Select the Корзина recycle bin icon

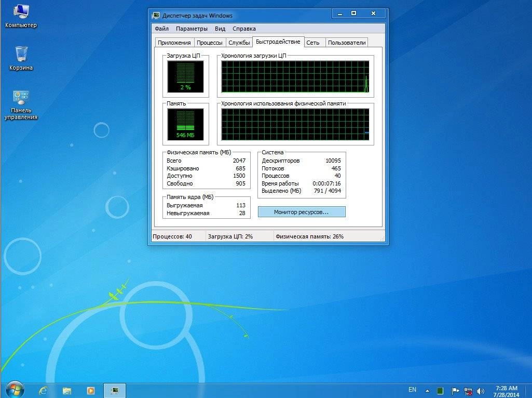(21, 58)
